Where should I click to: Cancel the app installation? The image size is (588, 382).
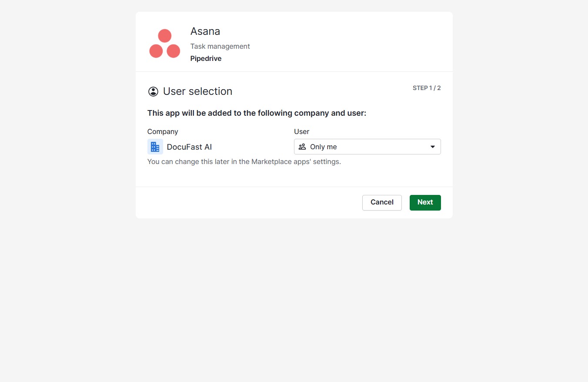tap(382, 202)
